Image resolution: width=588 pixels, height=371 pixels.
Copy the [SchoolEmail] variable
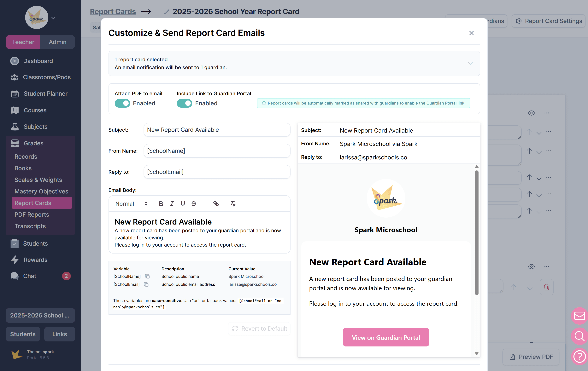click(146, 284)
